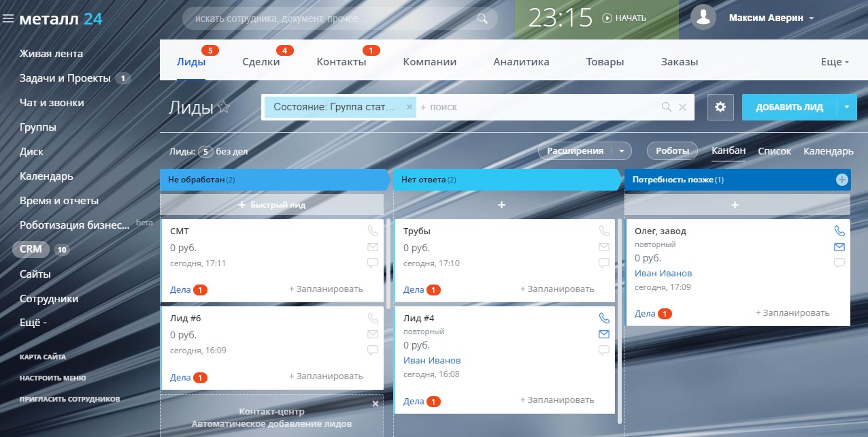
Task: Click email icon on Трубы card
Action: pos(604,247)
